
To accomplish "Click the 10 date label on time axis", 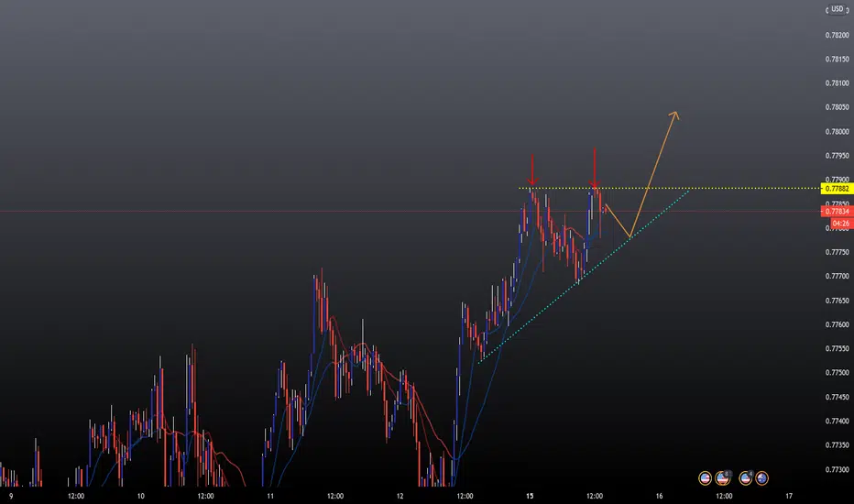I will (x=140, y=497).
